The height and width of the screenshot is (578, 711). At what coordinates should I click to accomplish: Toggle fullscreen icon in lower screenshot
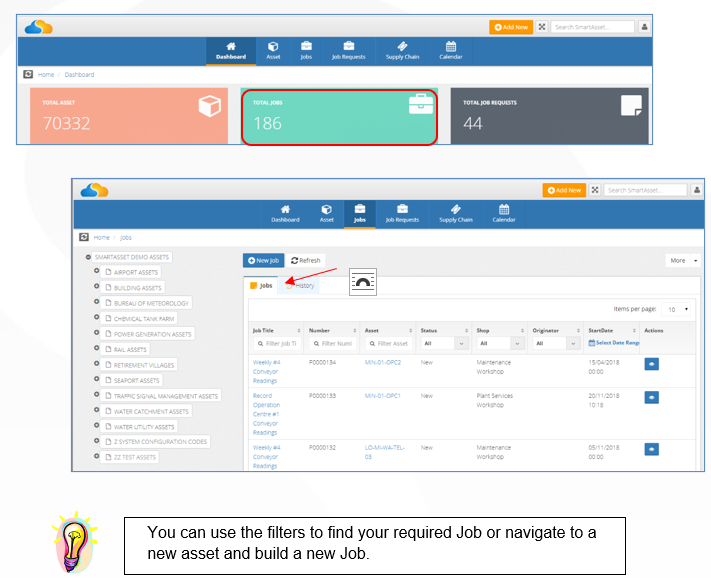[x=595, y=190]
